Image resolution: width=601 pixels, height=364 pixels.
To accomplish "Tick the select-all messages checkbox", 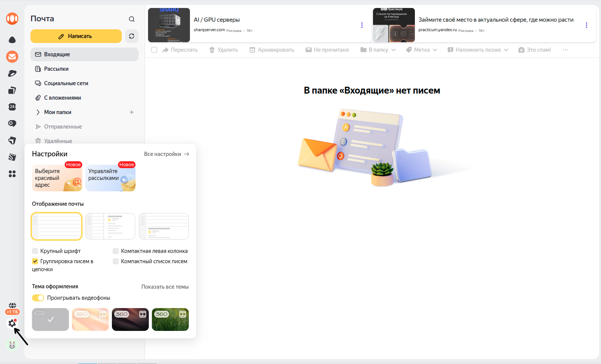I will [x=154, y=50].
